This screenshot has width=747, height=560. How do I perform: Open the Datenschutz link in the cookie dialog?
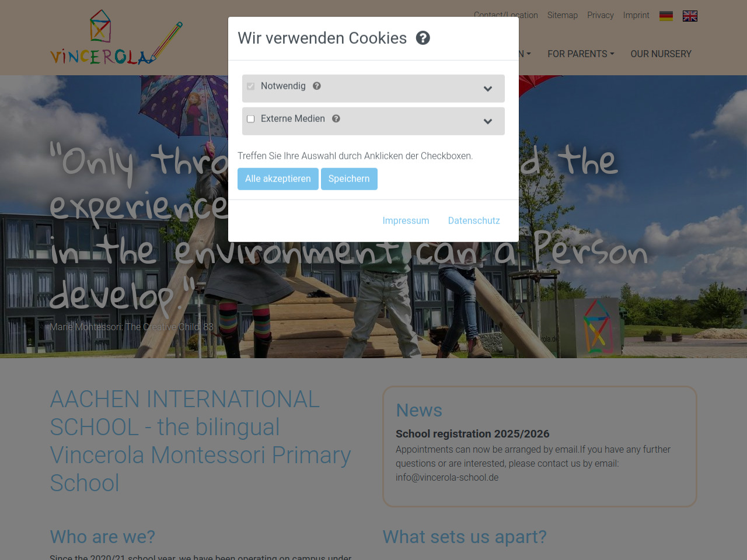coord(474,220)
